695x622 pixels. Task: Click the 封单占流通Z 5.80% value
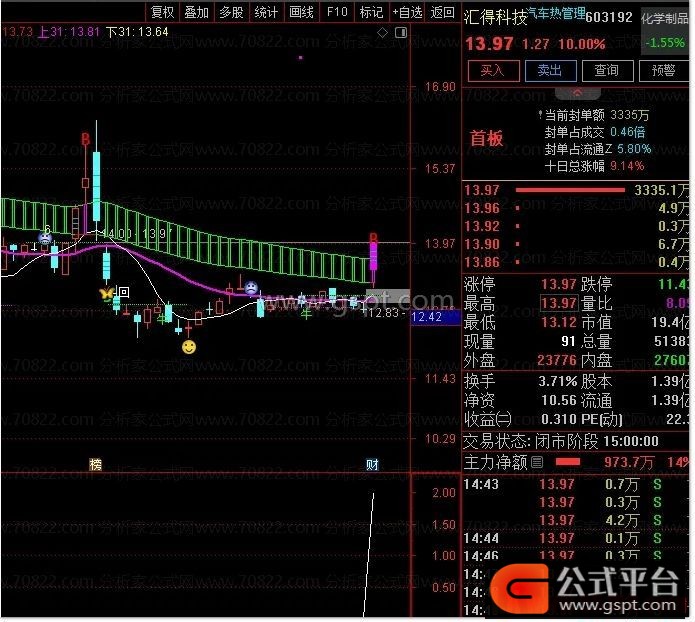[x=634, y=149]
